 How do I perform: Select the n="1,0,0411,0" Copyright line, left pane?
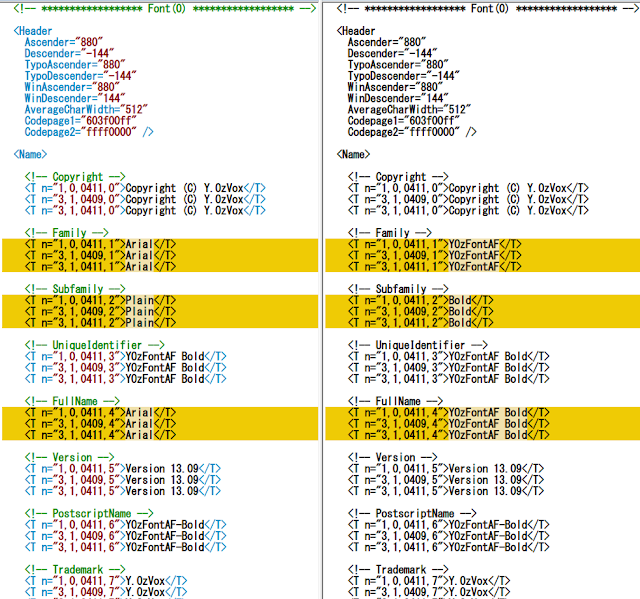click(x=145, y=188)
